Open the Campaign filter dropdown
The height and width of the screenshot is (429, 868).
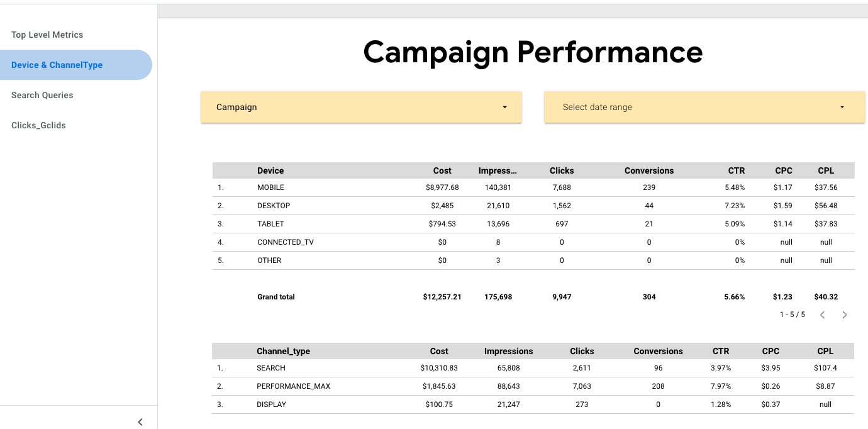[360, 107]
